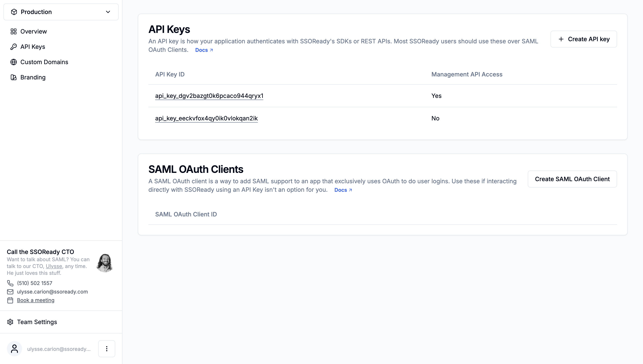Click the Overview grid icon
Viewport: 643px width, 364px height.
tap(14, 31)
